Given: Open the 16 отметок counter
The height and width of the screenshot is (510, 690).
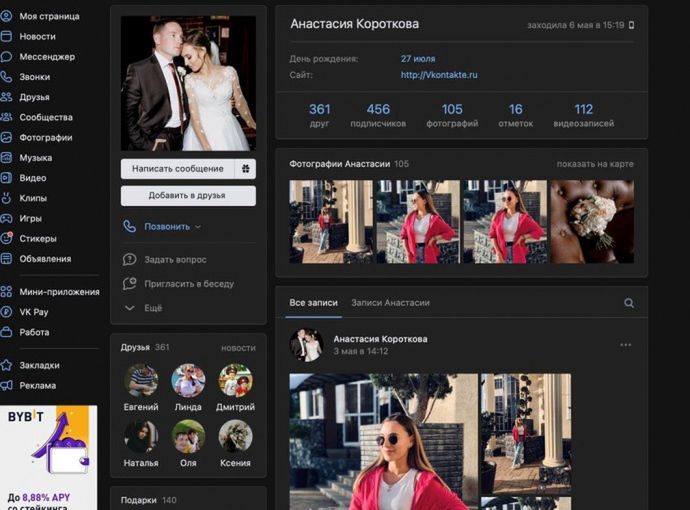Looking at the screenshot, I should pos(515,115).
